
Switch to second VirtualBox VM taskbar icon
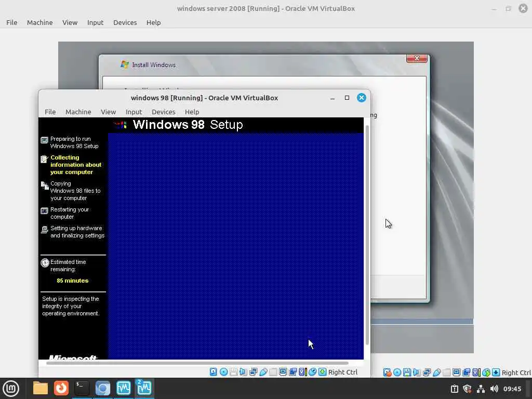point(144,388)
